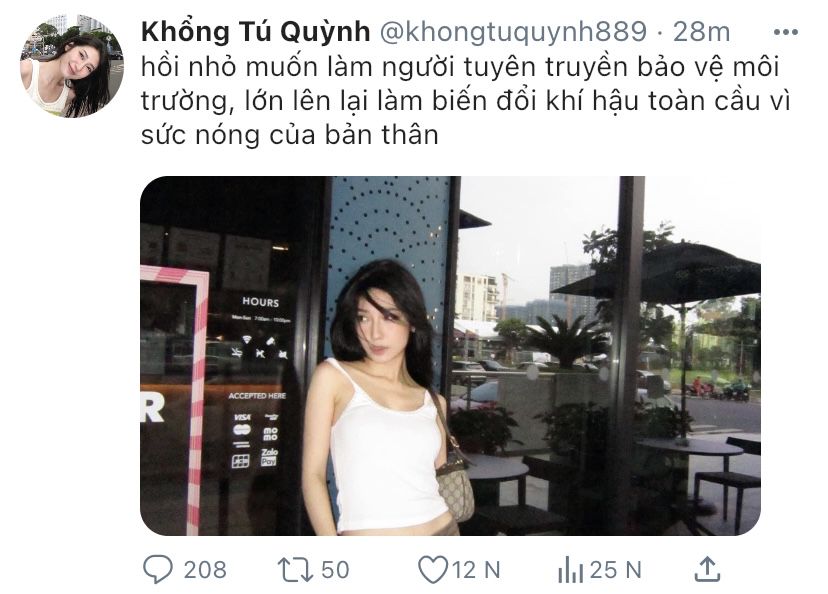Open the reply speech bubble icon

(x=157, y=569)
